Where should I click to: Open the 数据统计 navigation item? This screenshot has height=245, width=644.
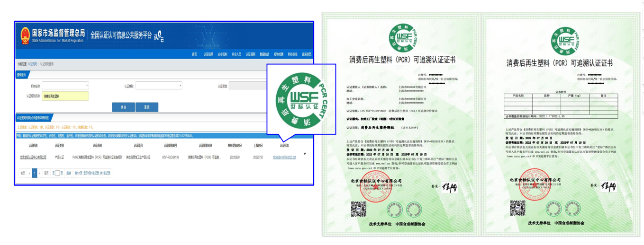264,54
